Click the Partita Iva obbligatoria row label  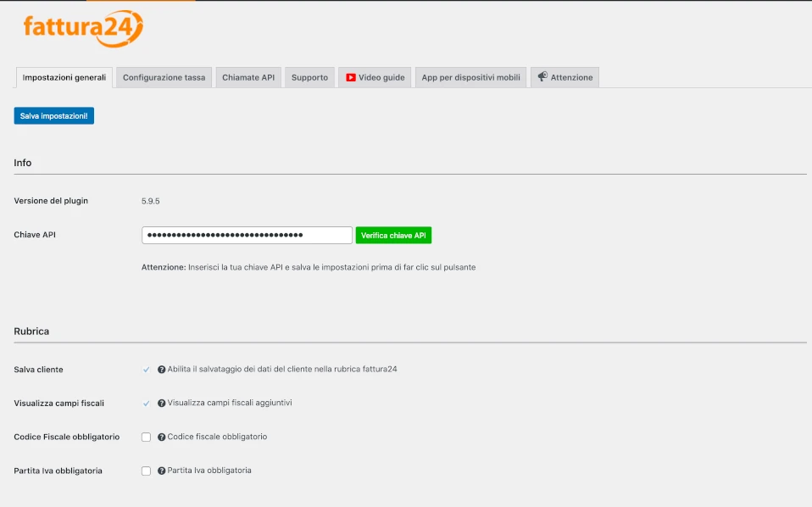[58, 471]
